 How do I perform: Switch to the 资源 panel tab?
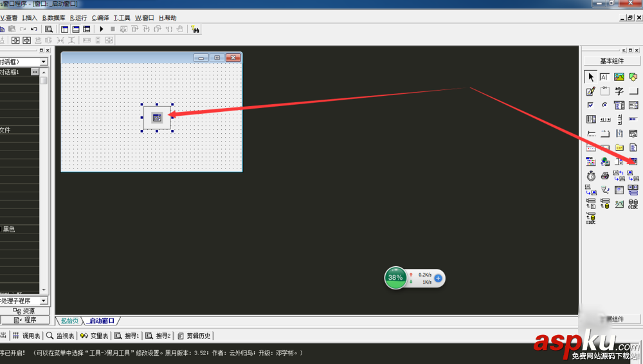point(24,311)
